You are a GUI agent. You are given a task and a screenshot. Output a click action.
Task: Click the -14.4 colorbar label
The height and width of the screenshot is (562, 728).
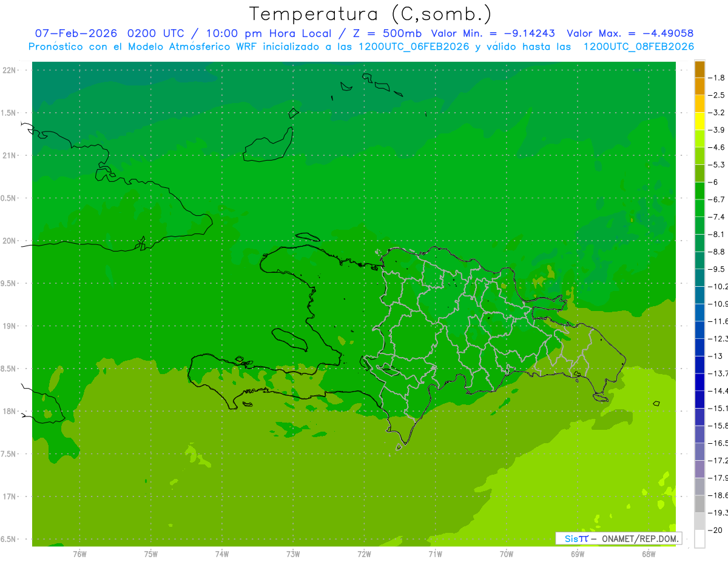tap(718, 391)
